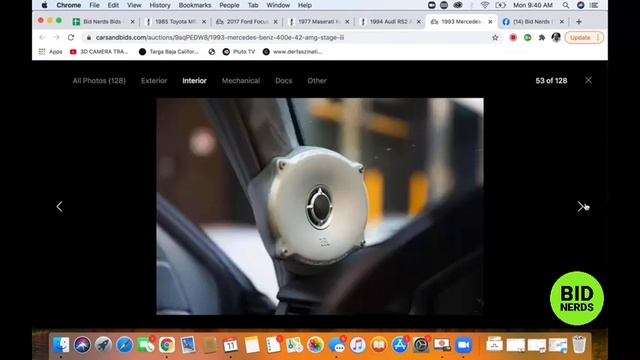Open Calendar from the dock
The height and width of the screenshot is (360, 640).
pos(231,345)
